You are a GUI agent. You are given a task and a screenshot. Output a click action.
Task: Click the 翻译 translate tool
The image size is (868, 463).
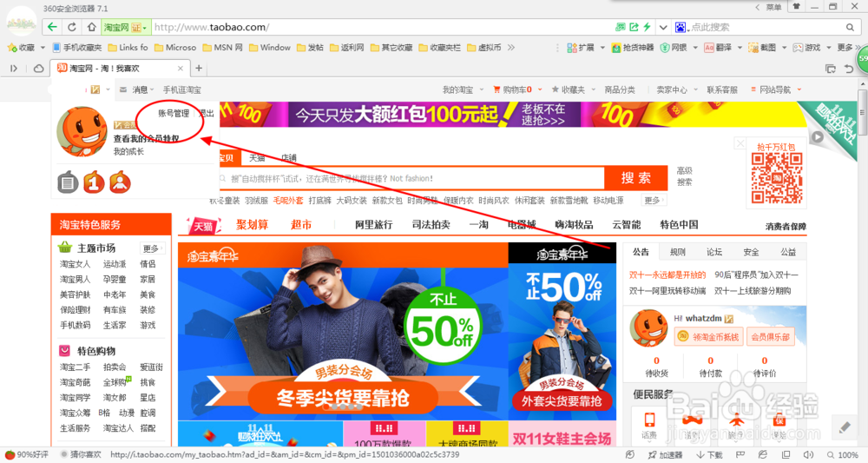point(718,48)
